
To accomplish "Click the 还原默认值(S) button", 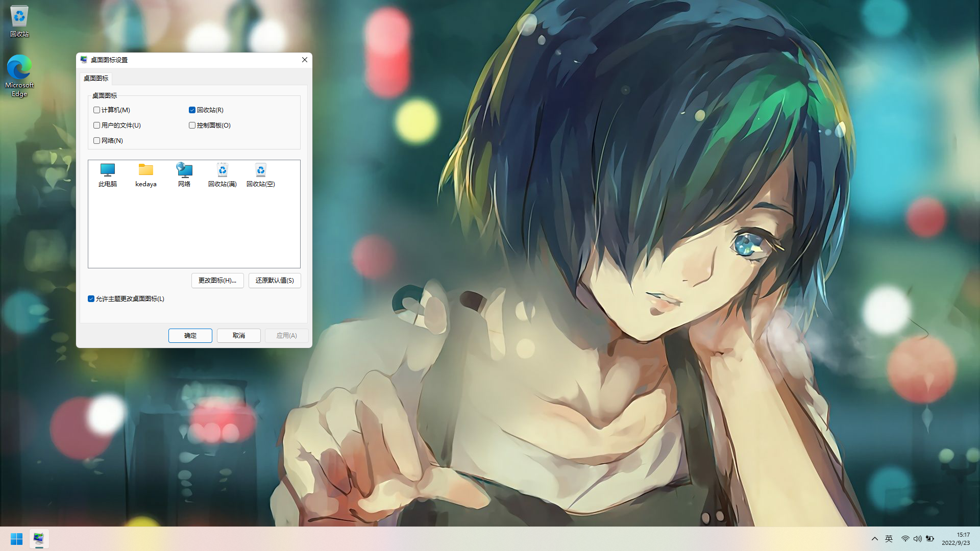I will (x=275, y=281).
